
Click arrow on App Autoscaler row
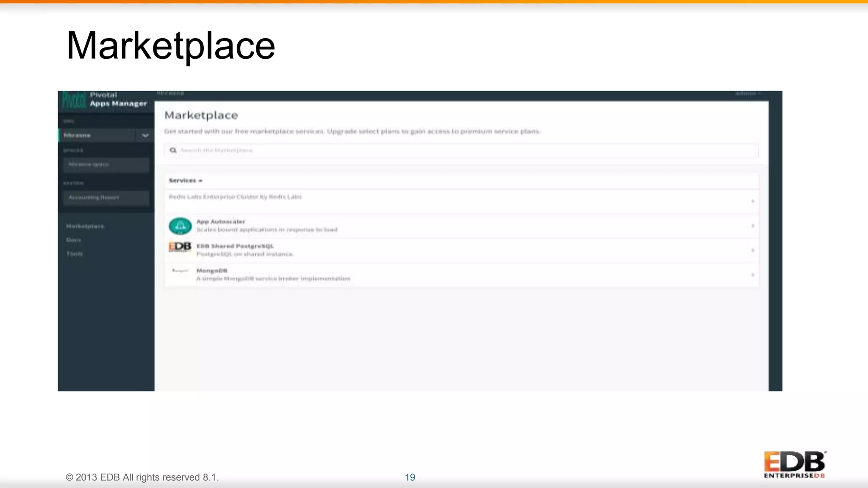click(x=753, y=226)
